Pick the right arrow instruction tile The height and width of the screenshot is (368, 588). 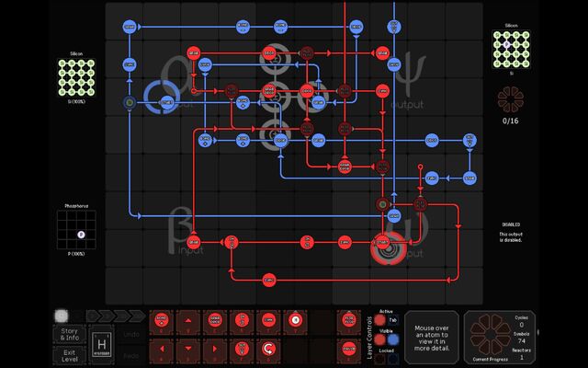(x=215, y=350)
